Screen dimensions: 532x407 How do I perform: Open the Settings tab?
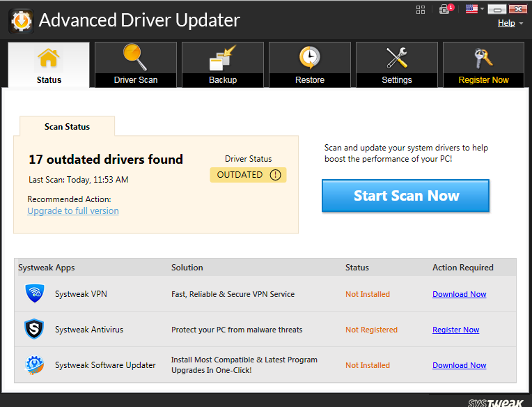coord(397,65)
